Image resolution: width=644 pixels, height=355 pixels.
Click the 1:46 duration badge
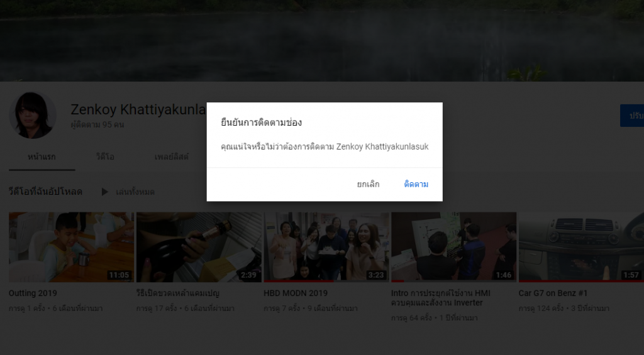504,275
